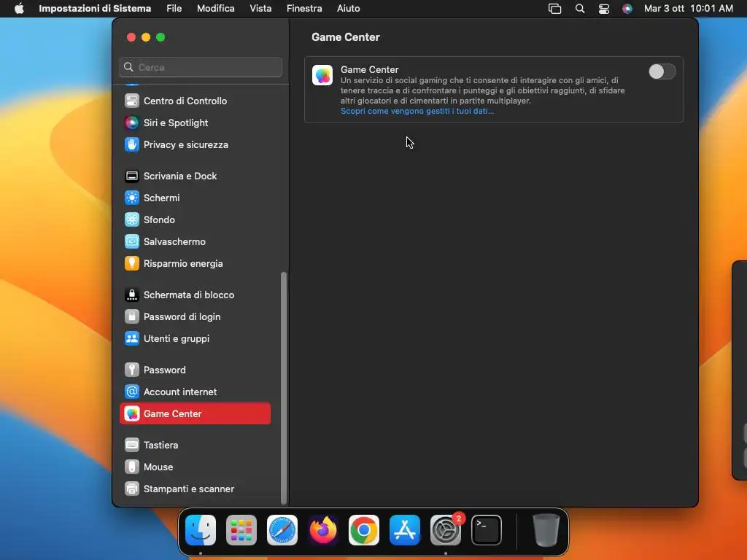This screenshot has width=747, height=560.
Task: Open the Vista menu
Action: coord(260,9)
